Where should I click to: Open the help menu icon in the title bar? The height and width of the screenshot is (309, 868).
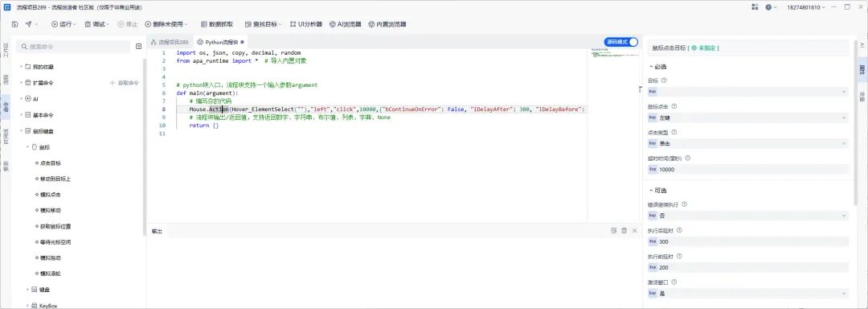click(769, 7)
